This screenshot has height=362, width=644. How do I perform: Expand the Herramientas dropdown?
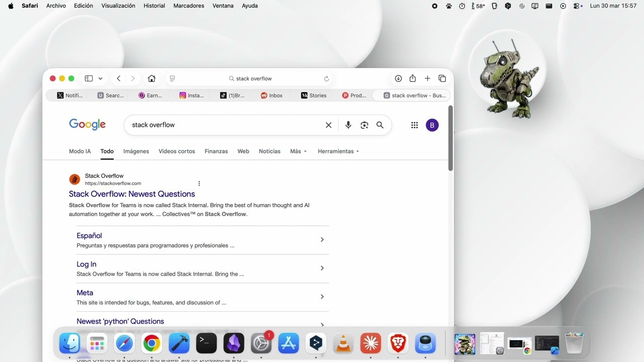tap(339, 151)
